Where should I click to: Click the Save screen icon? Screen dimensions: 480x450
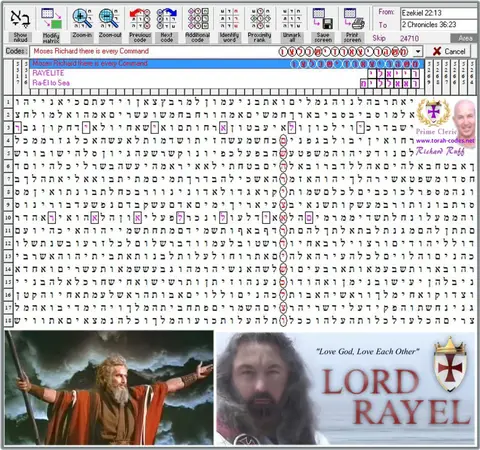[x=323, y=19]
